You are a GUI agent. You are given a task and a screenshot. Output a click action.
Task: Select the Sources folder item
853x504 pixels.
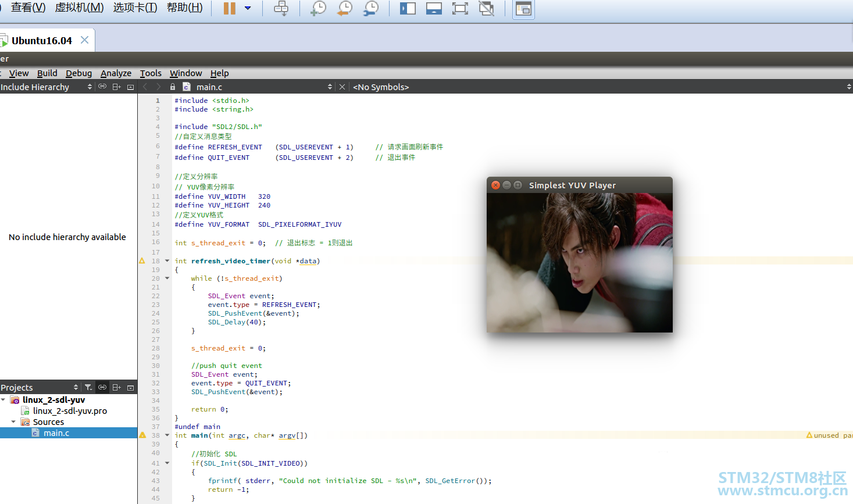48,422
